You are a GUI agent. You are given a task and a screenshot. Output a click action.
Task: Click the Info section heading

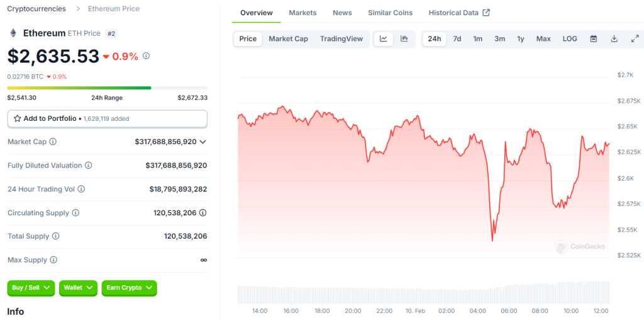[16, 312]
